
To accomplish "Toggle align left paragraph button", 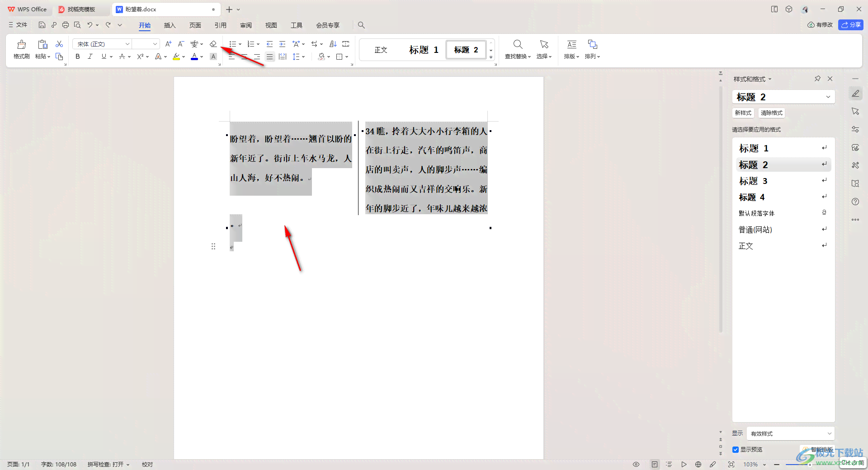I will [231, 56].
